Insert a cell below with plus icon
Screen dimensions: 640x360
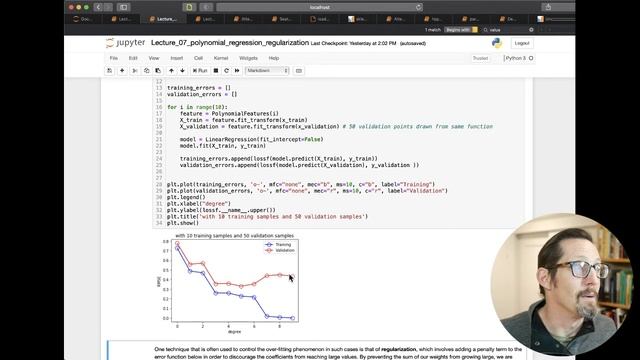tap(122, 71)
